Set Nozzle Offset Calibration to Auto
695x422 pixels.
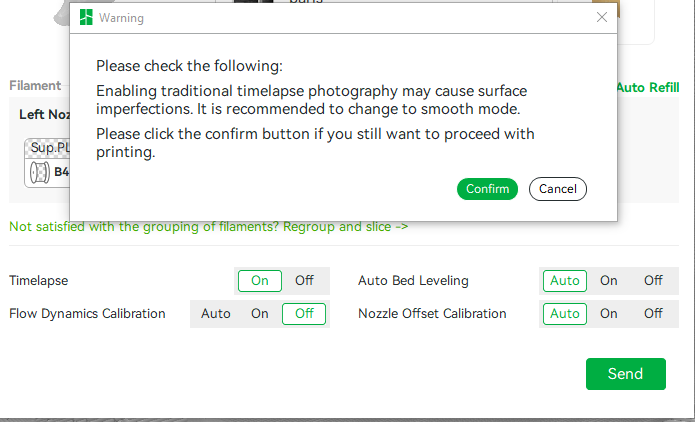click(565, 314)
